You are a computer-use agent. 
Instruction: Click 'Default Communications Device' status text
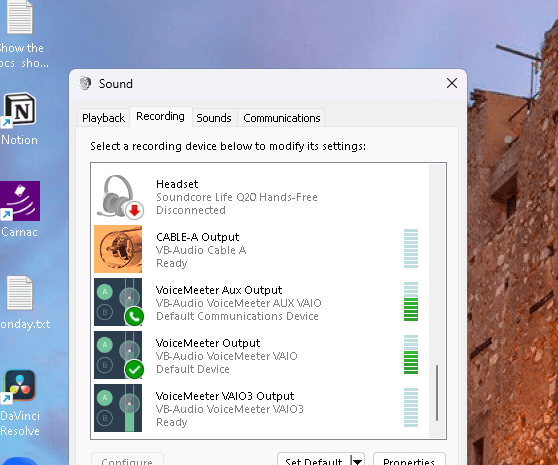(x=237, y=316)
